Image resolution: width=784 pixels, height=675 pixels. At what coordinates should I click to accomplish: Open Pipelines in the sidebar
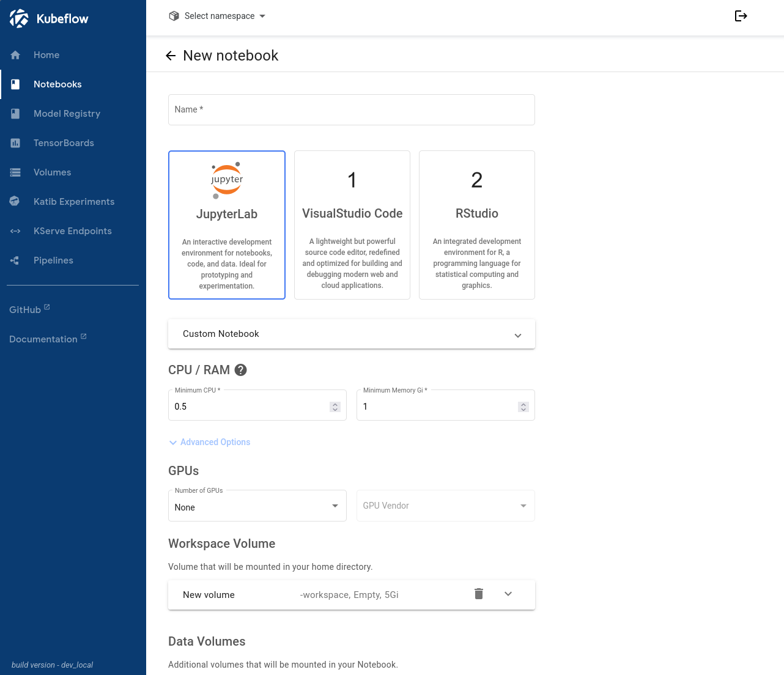(73, 260)
